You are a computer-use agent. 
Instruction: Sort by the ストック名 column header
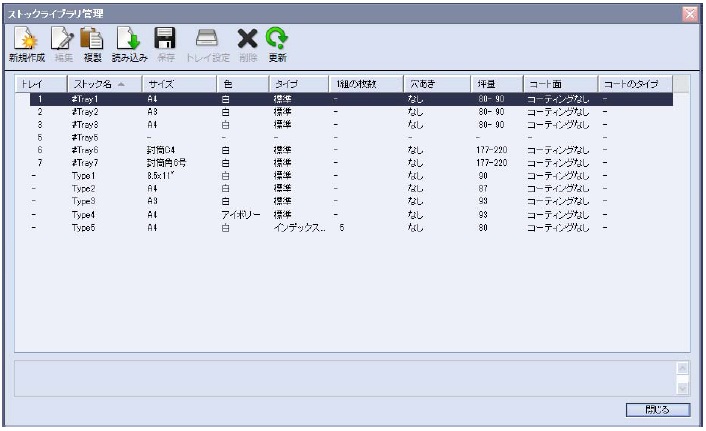tap(104, 83)
